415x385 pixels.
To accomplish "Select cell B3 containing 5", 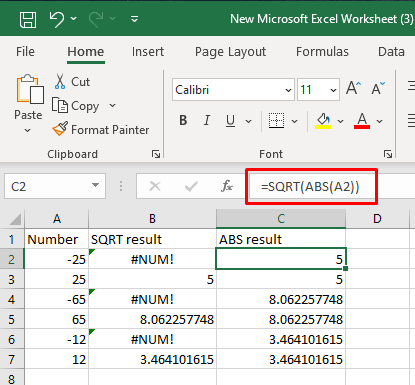I will (x=152, y=279).
